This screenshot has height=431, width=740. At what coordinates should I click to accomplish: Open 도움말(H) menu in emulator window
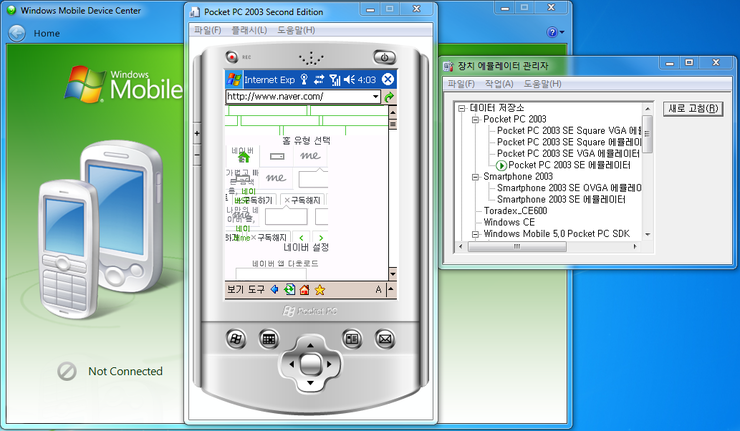coord(296,30)
